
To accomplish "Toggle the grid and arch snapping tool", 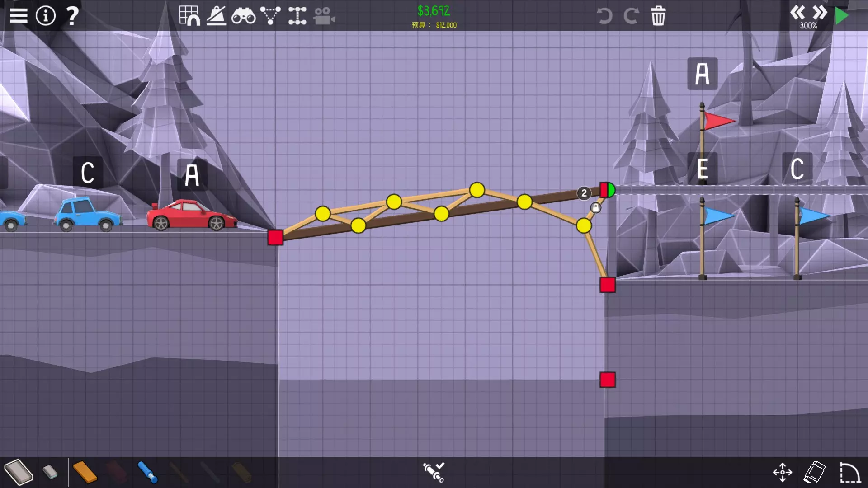I will click(x=189, y=16).
